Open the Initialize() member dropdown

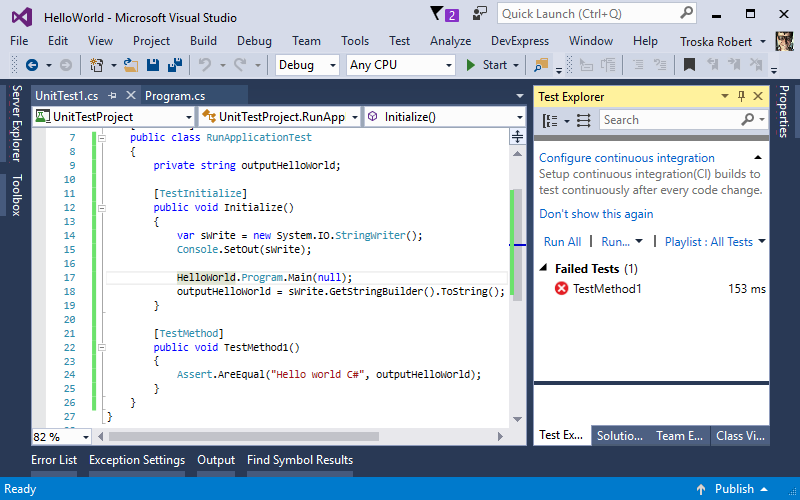pos(520,117)
